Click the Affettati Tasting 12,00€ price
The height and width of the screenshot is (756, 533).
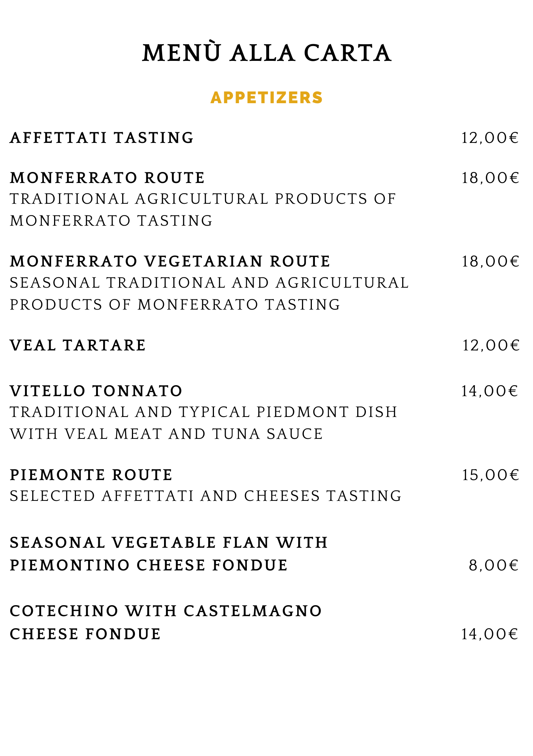[x=490, y=138]
